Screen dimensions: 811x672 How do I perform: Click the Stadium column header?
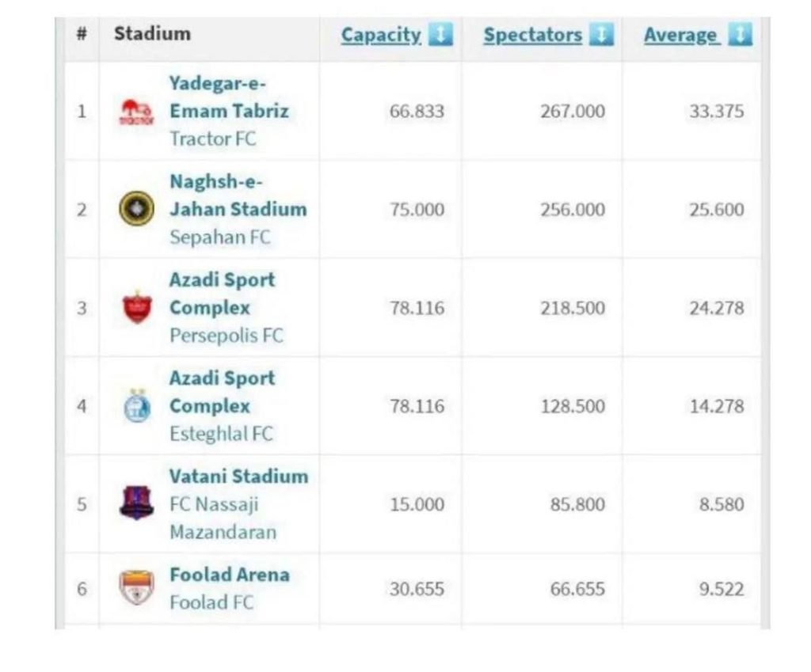coord(152,34)
